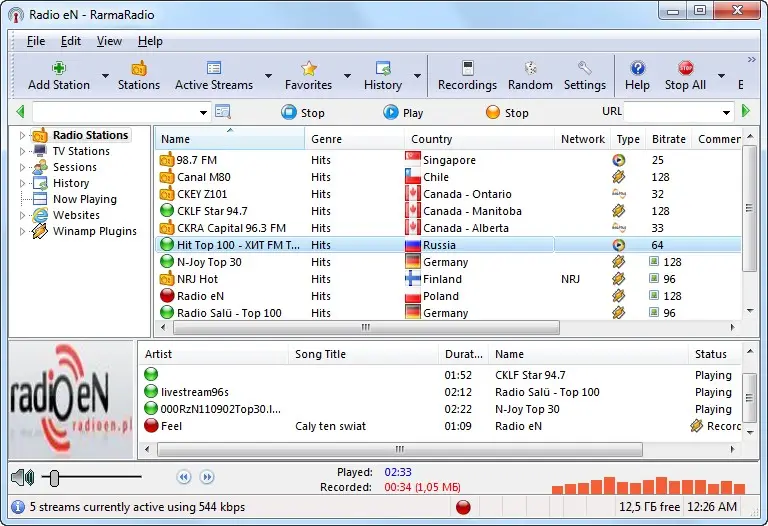Viewport: 768px width, 526px height.
Task: Select the Canal M80 station row
Action: click(448, 177)
